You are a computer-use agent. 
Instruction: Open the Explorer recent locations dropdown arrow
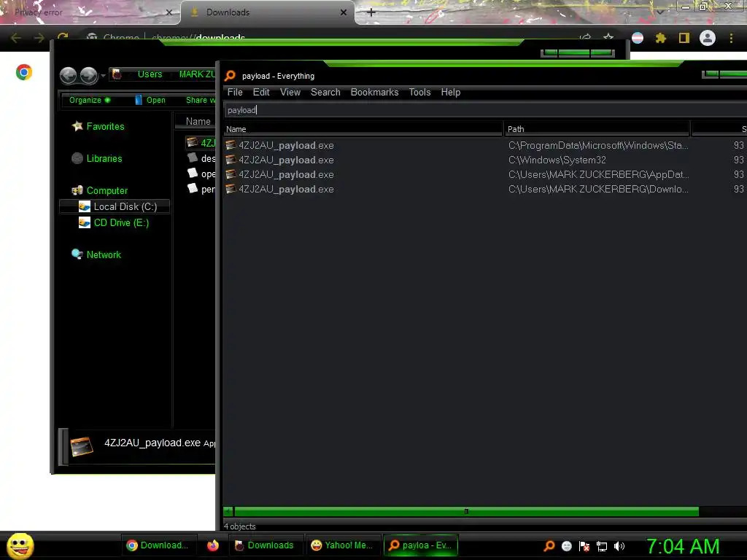[x=103, y=76]
